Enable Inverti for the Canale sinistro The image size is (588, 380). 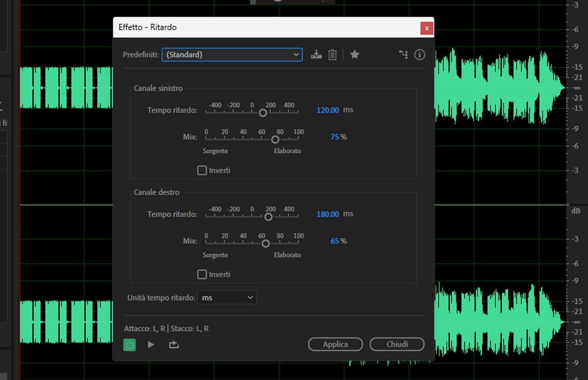pyautogui.click(x=202, y=170)
